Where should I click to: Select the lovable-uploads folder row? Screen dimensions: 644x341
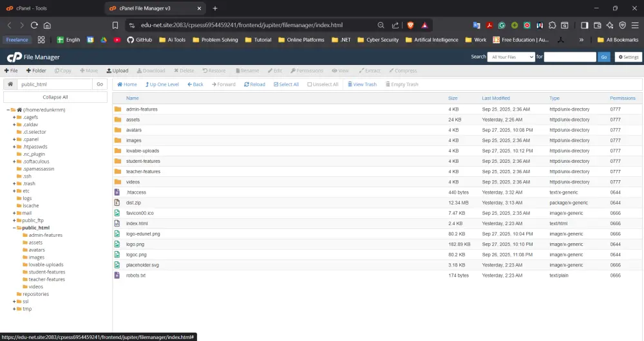point(377,151)
